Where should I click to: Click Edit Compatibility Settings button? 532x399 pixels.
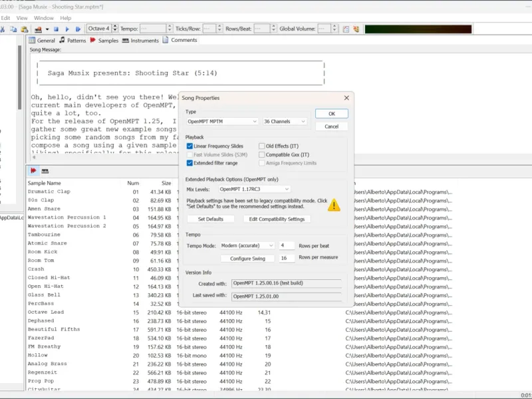pos(277,219)
